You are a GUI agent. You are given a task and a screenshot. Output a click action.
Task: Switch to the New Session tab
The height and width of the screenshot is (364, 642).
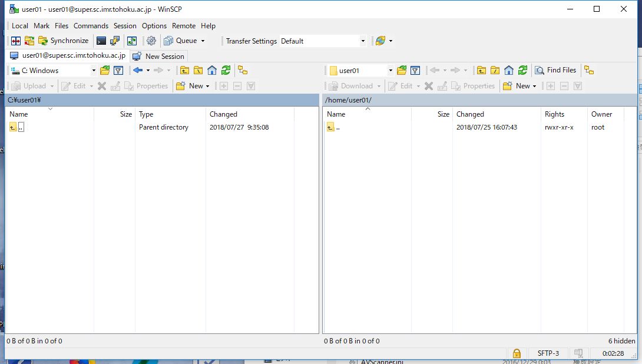coord(158,56)
